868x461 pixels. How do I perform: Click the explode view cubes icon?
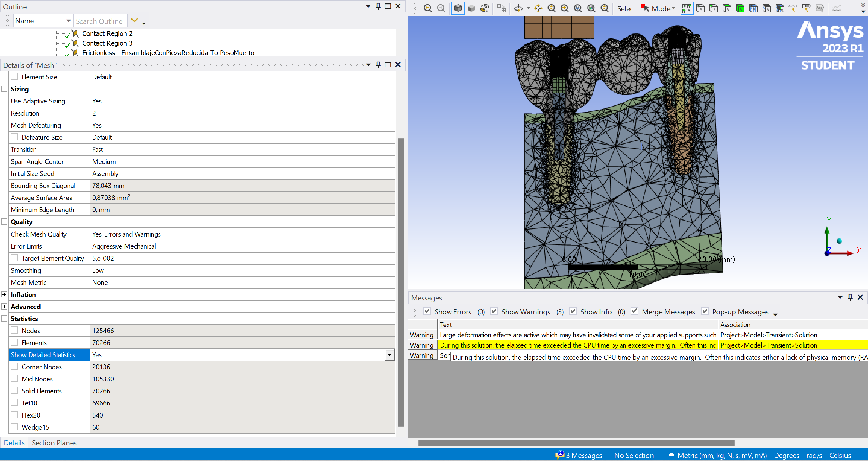tap(485, 8)
